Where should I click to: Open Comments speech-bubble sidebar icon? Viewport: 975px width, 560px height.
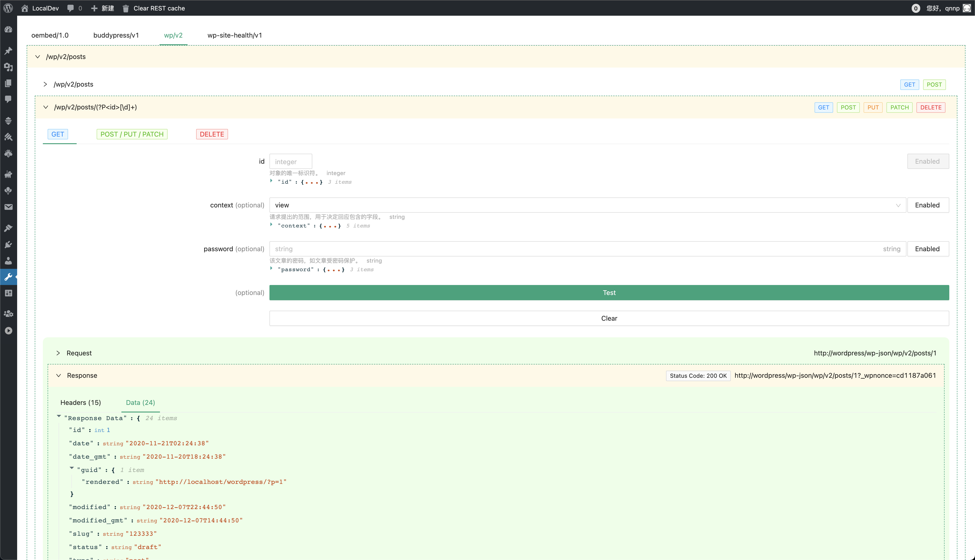coord(8,99)
